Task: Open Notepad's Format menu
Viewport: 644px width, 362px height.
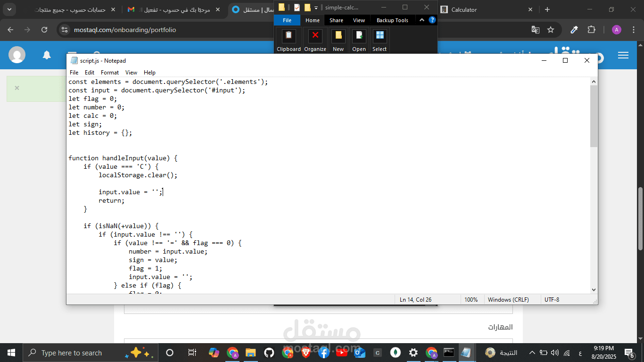Action: click(110, 73)
